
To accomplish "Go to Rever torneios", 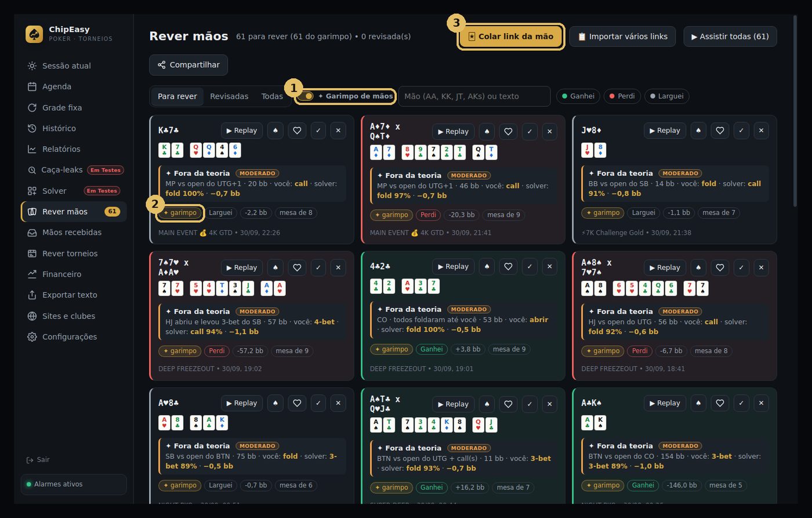I will (x=74, y=253).
